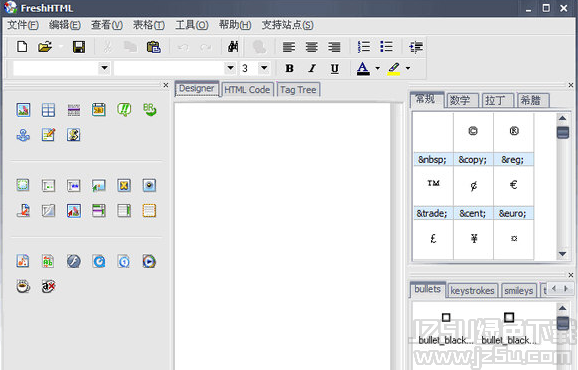
Task: Switch to the Tag Tree tab
Action: tap(298, 90)
